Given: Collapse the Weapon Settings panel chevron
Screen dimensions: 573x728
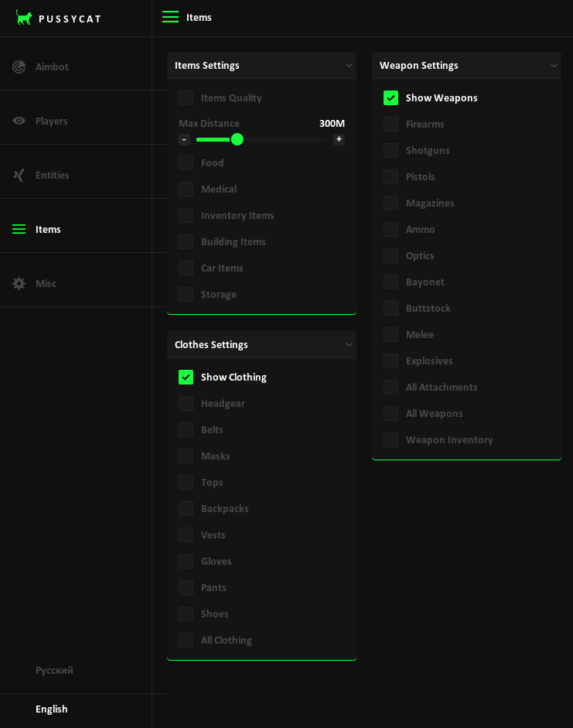Looking at the screenshot, I should point(554,65).
